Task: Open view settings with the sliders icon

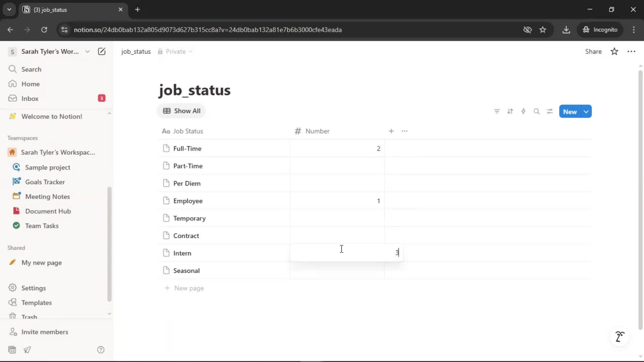Action: (x=550, y=111)
